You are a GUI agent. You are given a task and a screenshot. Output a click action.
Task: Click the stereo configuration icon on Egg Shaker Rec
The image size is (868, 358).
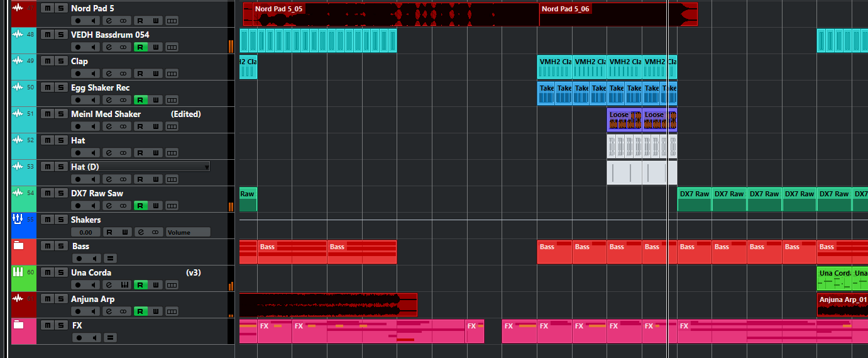coord(124,100)
